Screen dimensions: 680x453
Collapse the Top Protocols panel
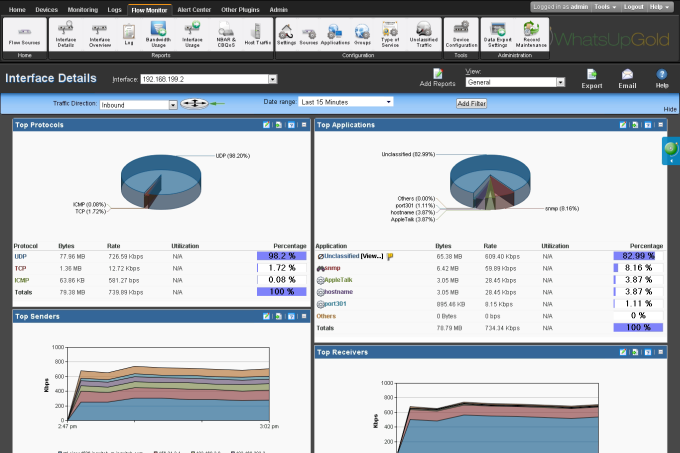(x=304, y=125)
